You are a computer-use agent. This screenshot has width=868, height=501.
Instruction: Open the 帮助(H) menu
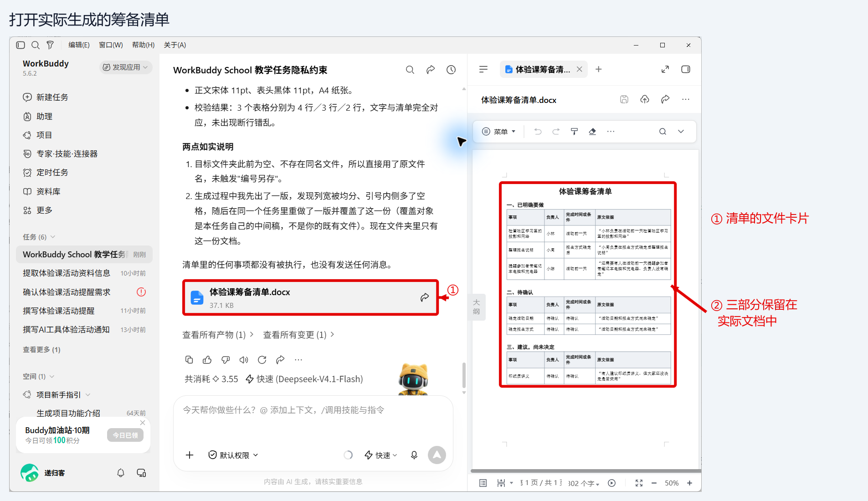143,45
